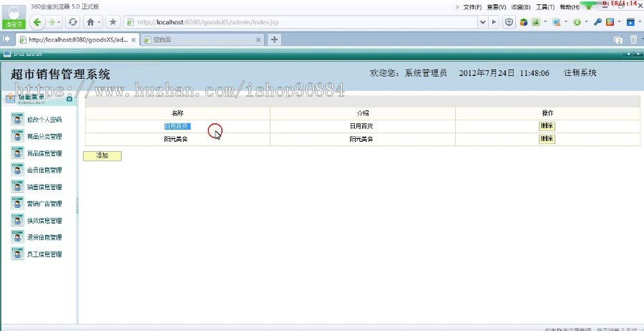The height and width of the screenshot is (331, 644).
Task: Open the blue video clapper icon
Action: (x=630, y=22)
